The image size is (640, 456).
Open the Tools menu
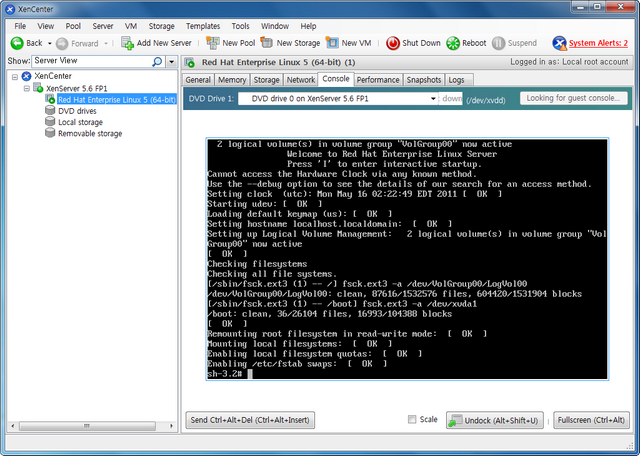click(x=240, y=26)
